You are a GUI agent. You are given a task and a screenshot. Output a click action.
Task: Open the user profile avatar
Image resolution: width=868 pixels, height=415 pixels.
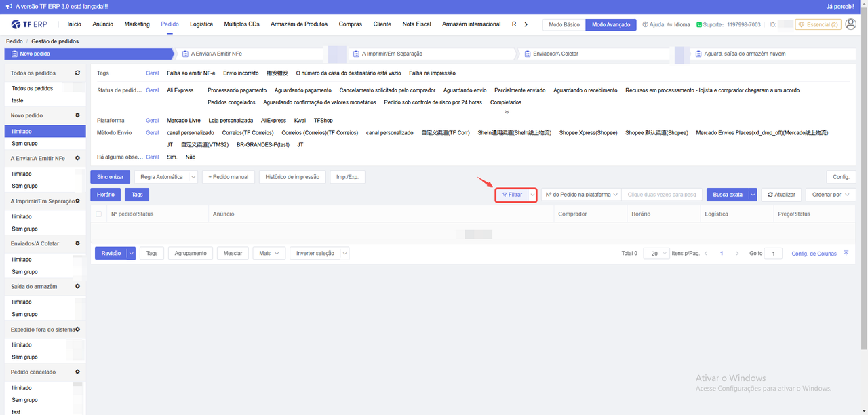(x=850, y=24)
